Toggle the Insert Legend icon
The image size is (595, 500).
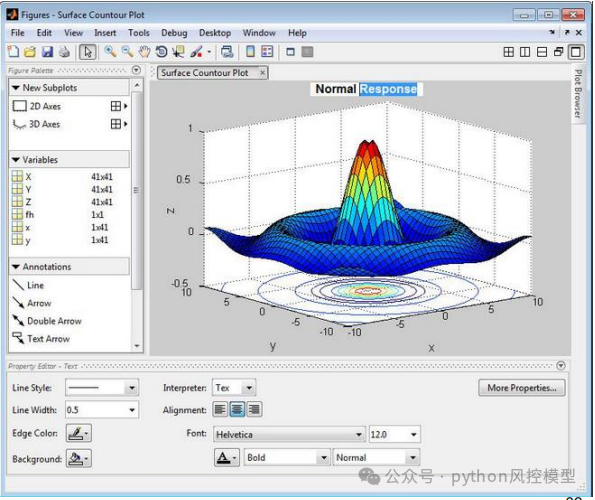[267, 52]
